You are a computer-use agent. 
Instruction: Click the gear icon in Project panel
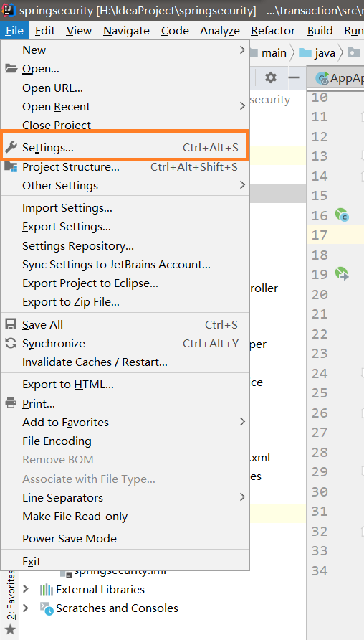(x=271, y=77)
